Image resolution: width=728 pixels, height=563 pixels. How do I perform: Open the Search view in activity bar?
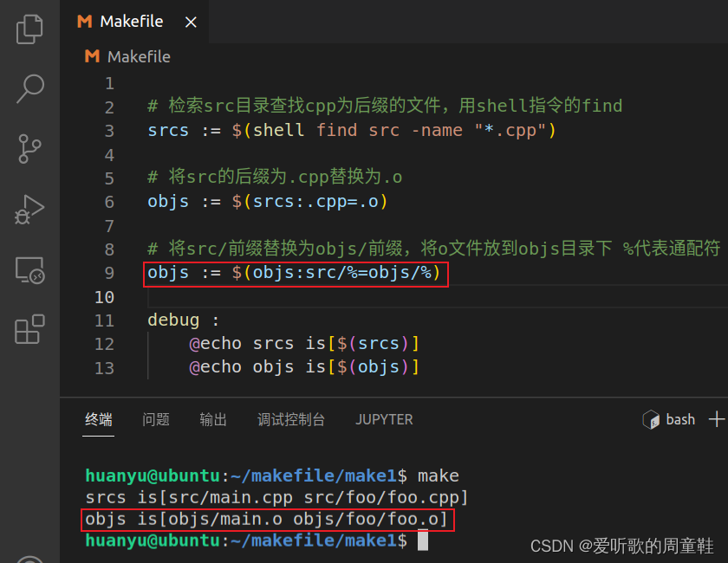(x=29, y=88)
